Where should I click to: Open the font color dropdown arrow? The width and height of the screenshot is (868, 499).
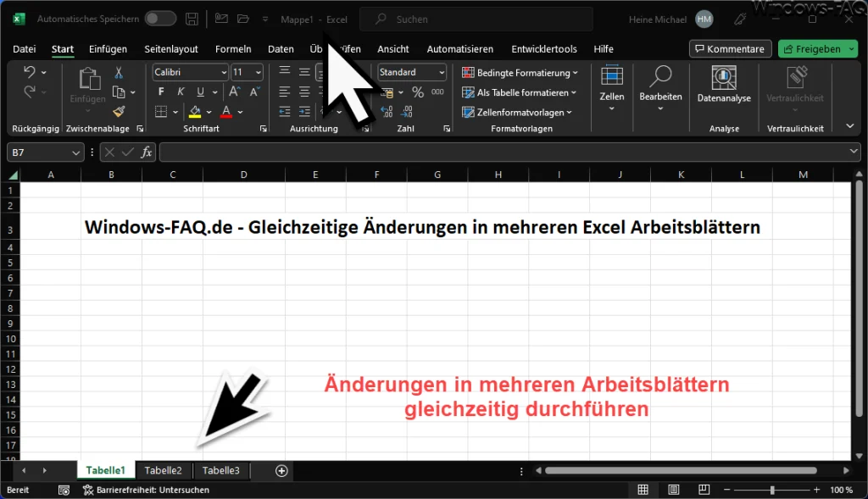[x=240, y=113]
